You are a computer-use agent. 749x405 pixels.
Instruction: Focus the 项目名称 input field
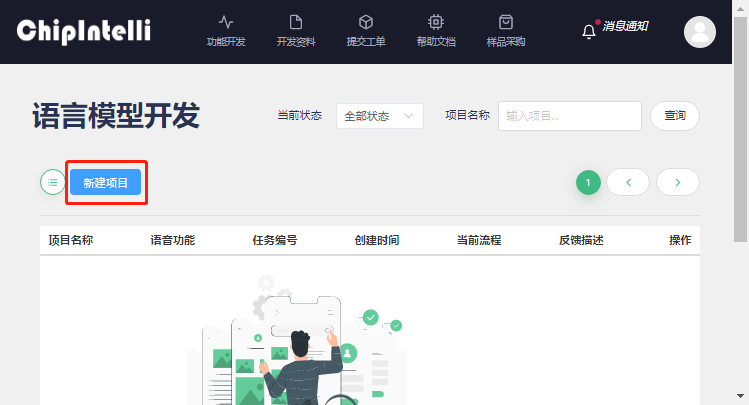[x=569, y=116]
